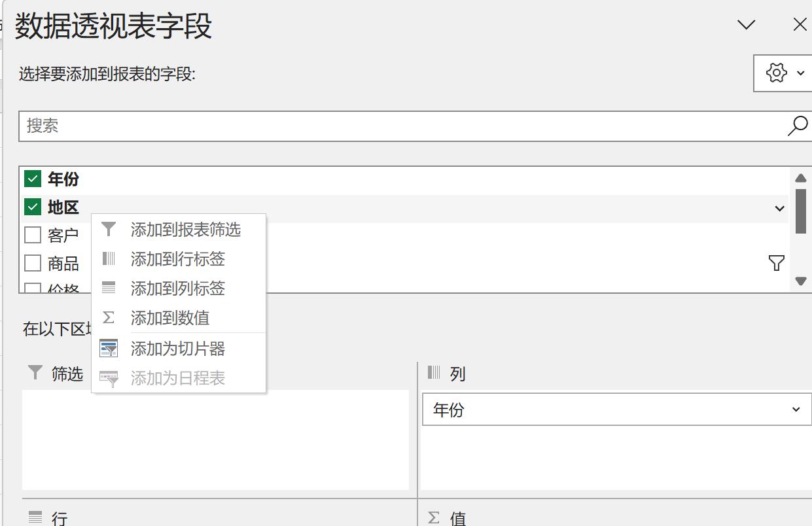Uncheck the 年份 field checkbox
Screen dimensions: 812x526
31,178
